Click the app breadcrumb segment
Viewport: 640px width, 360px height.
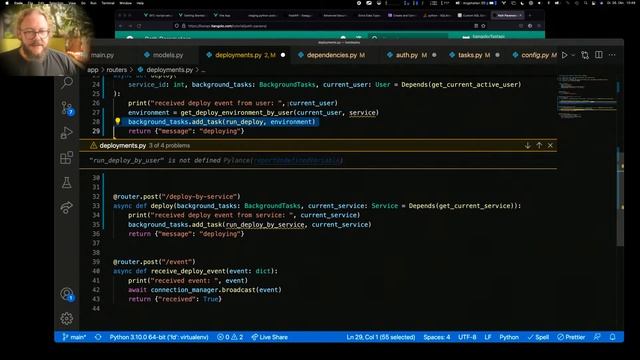pos(93,70)
